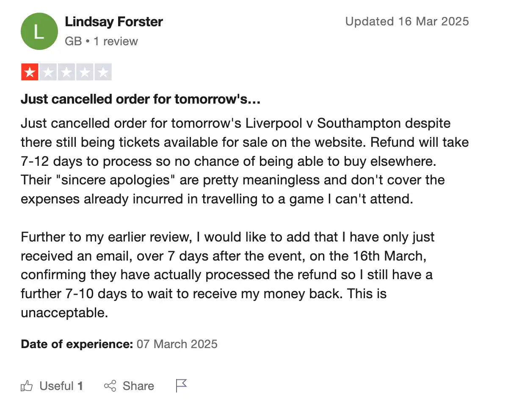This screenshot has width=508, height=420.
Task: Click the flag icon to report the review
Action: [x=181, y=385]
